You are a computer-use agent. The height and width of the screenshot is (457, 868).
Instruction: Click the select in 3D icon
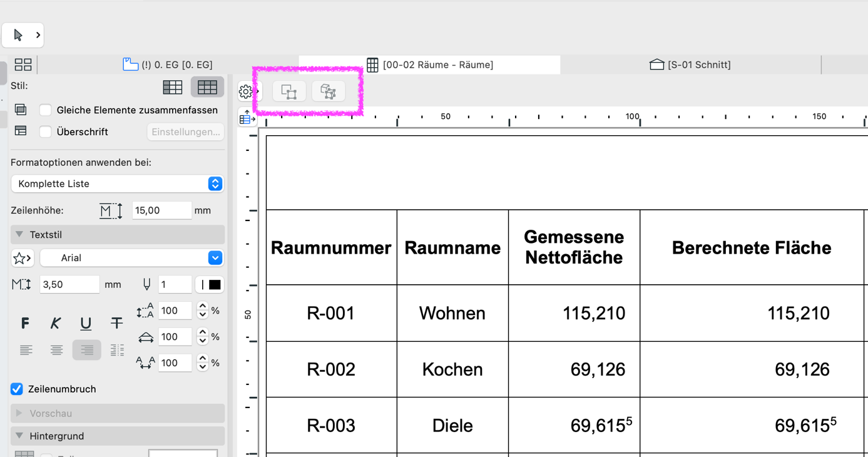pyautogui.click(x=328, y=91)
